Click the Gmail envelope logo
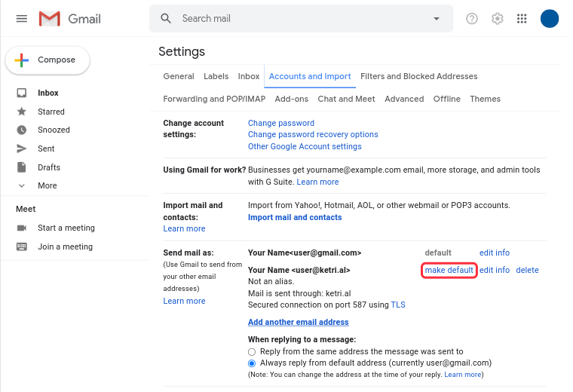Image resolution: width=573 pixels, height=392 pixels. [x=49, y=19]
